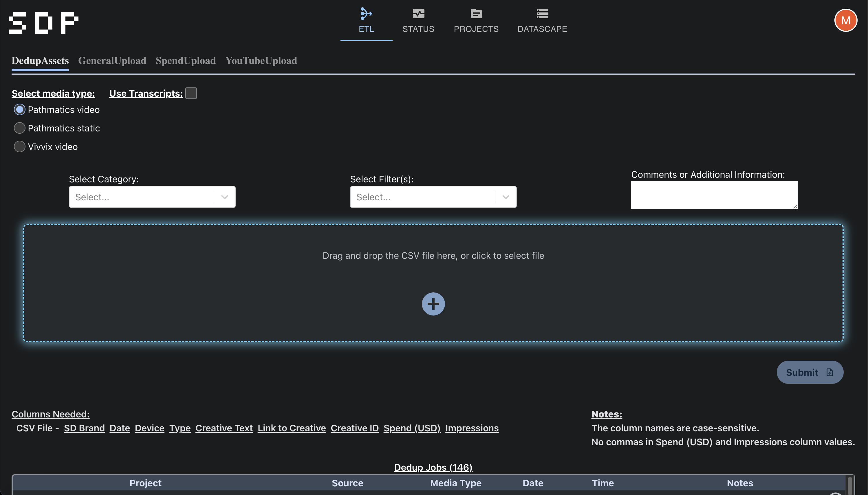Choose Pathmatics video radio button
Viewport: 868px width, 495px height.
[x=20, y=109]
